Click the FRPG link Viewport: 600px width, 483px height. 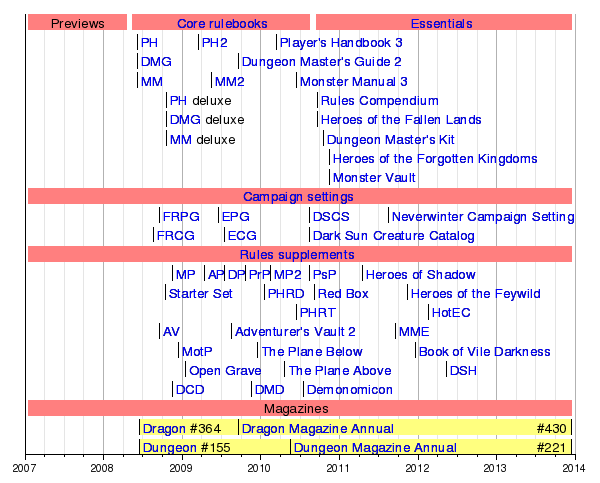(181, 217)
